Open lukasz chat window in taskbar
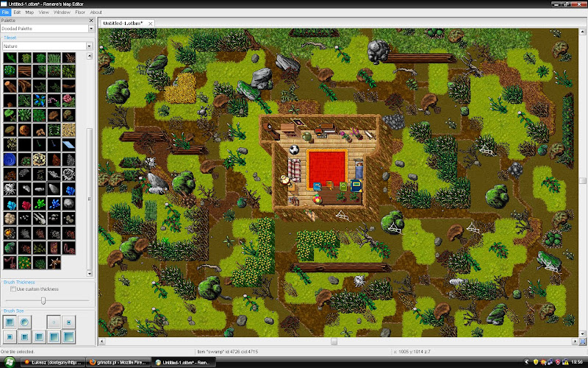 [53, 362]
